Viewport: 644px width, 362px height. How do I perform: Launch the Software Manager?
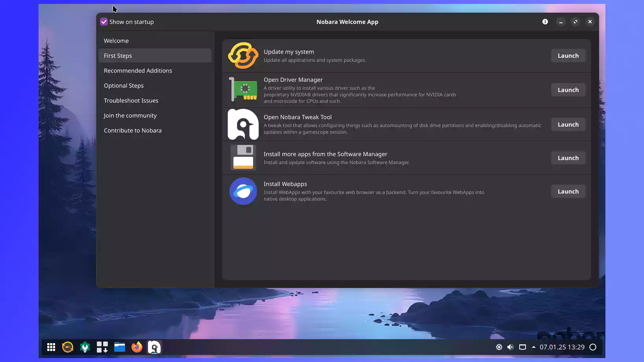[568, 158]
